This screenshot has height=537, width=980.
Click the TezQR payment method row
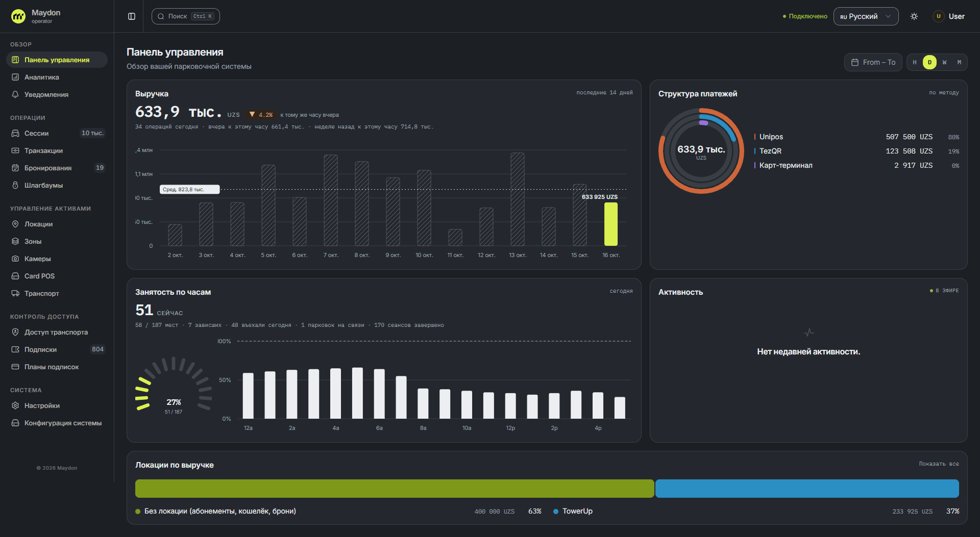tap(856, 151)
